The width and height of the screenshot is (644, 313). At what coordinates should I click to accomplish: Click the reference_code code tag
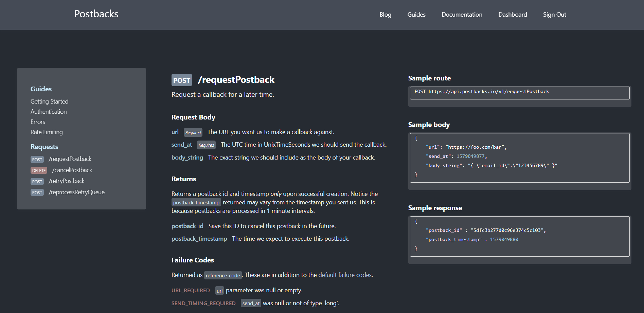coord(223,275)
